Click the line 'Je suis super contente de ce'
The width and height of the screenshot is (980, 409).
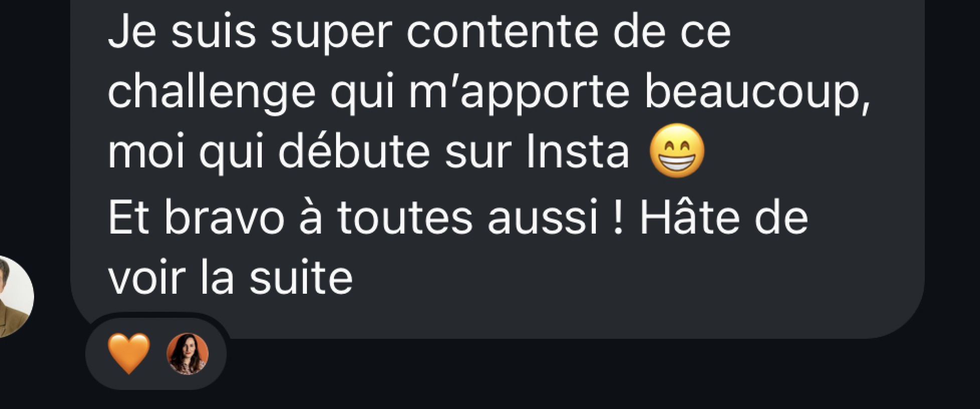419,33
